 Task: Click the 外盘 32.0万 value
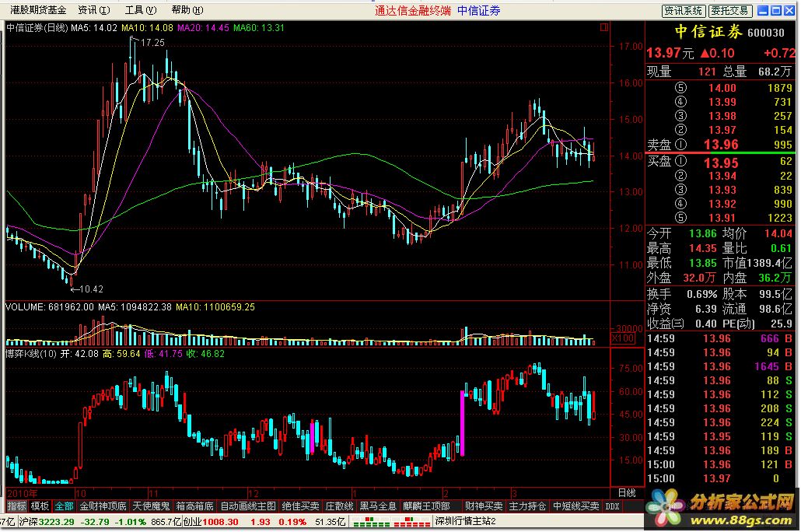pos(699,278)
